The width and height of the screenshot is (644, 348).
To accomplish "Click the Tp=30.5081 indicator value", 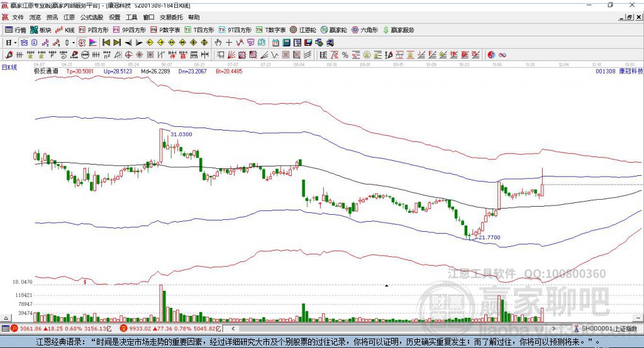I will click(80, 71).
